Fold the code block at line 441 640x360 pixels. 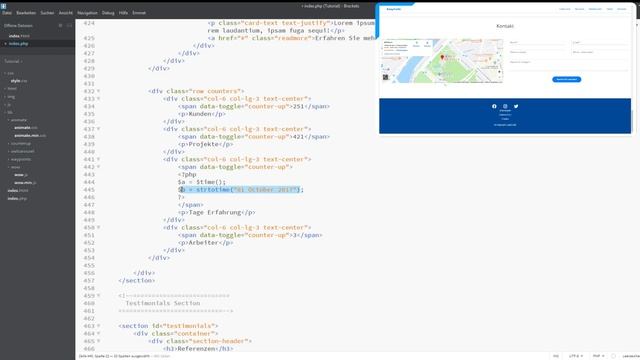[x=98, y=160]
